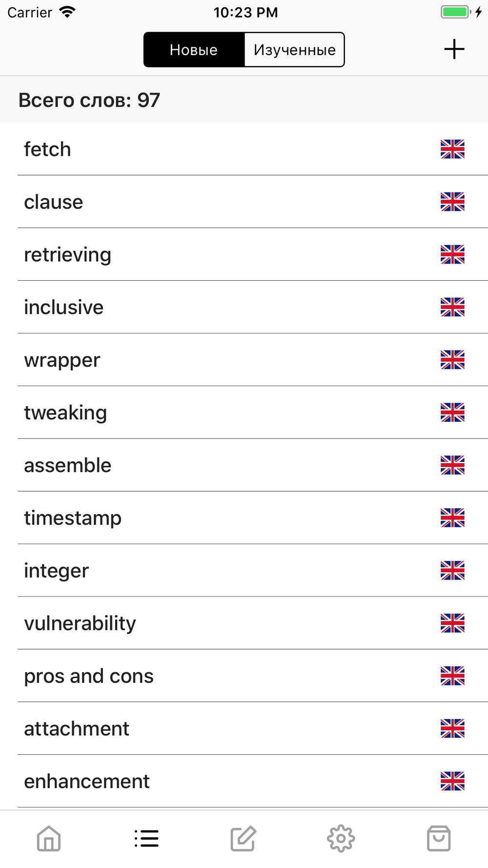This screenshot has height=868, width=488.
Task: Tap the UK flag next to fetch
Action: 452,149
